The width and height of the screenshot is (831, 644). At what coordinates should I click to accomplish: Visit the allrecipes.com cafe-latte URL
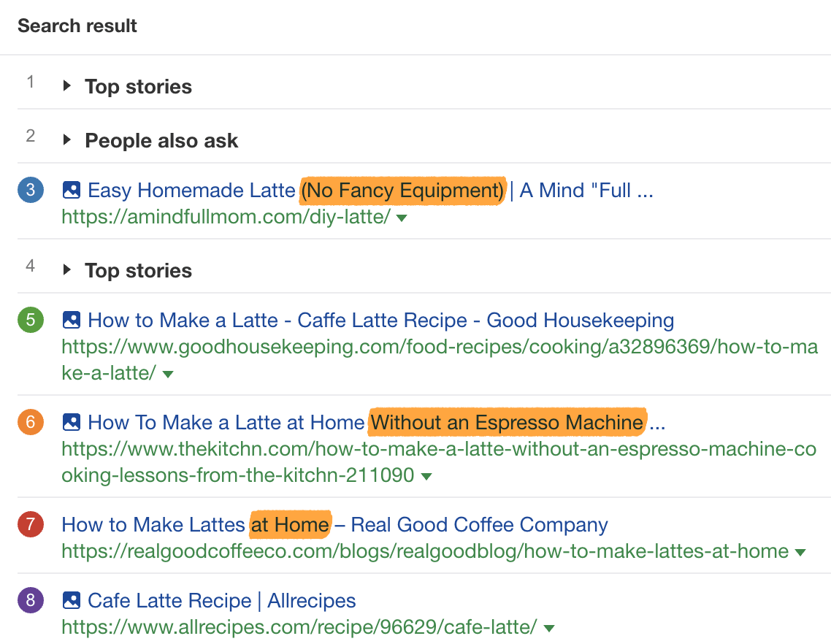[299, 626]
